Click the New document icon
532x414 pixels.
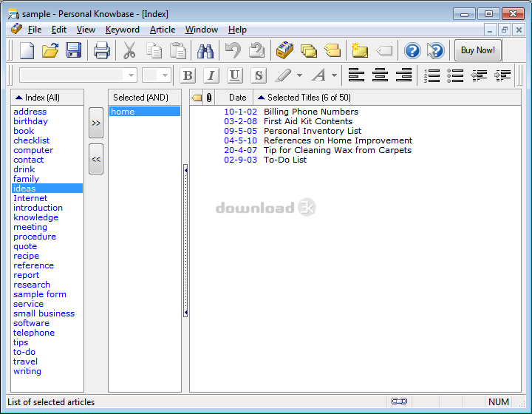(27, 50)
